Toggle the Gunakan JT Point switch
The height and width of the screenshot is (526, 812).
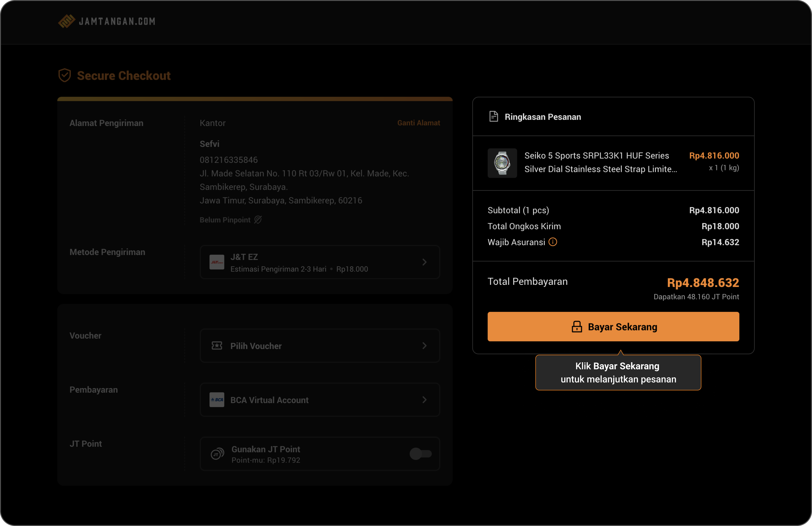(421, 454)
